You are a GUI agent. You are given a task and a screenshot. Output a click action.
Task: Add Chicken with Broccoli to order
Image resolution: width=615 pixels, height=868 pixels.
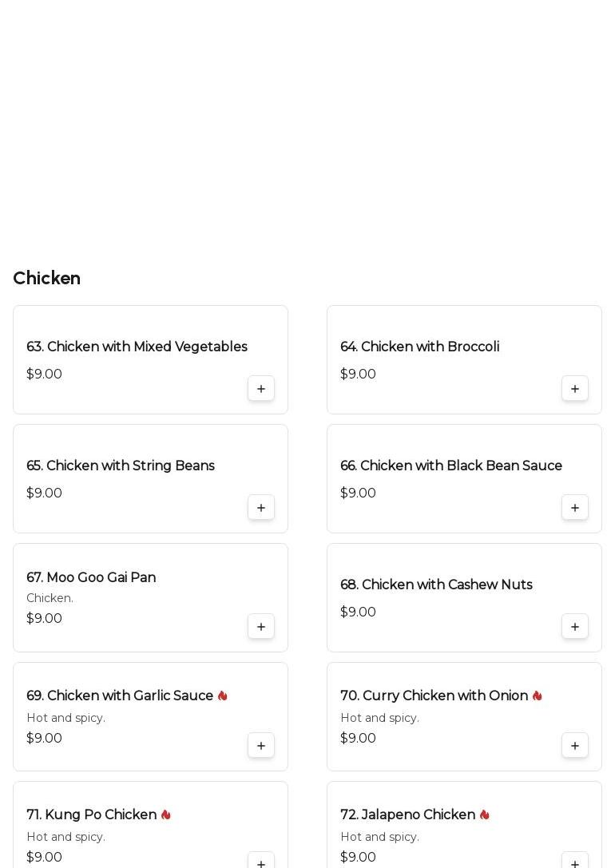pos(575,389)
